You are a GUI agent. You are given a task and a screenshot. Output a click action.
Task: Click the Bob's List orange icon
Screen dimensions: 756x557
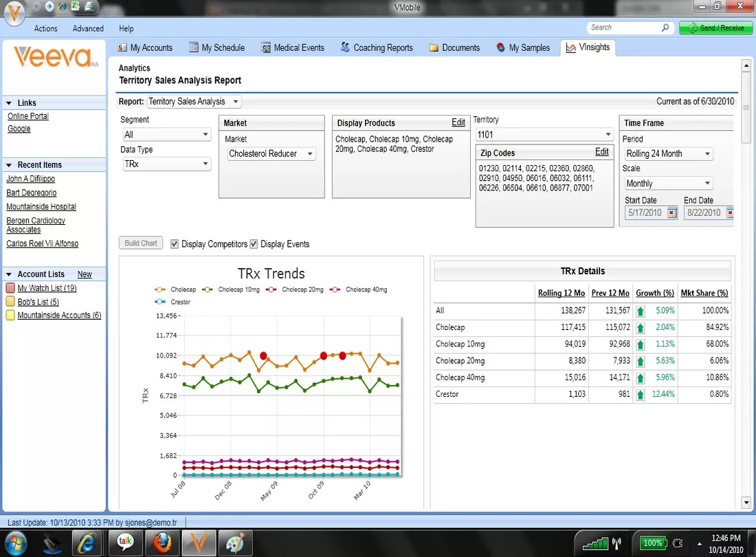click(x=10, y=301)
